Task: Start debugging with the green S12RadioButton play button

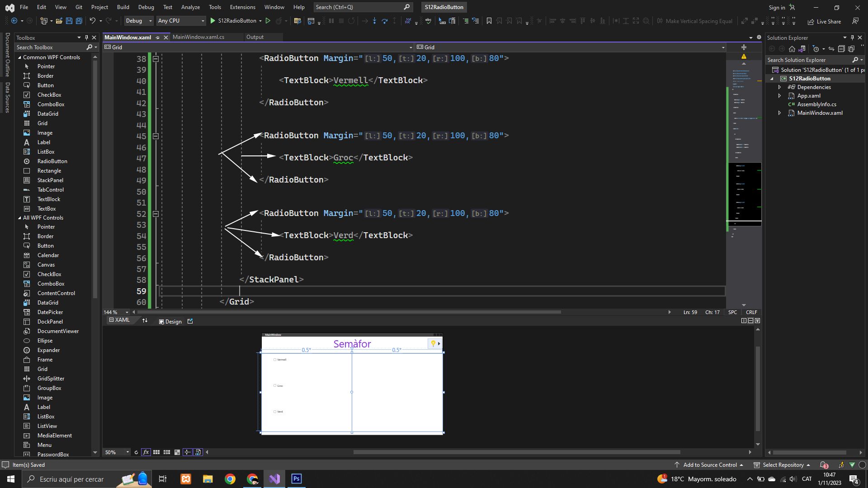Action: [213, 21]
